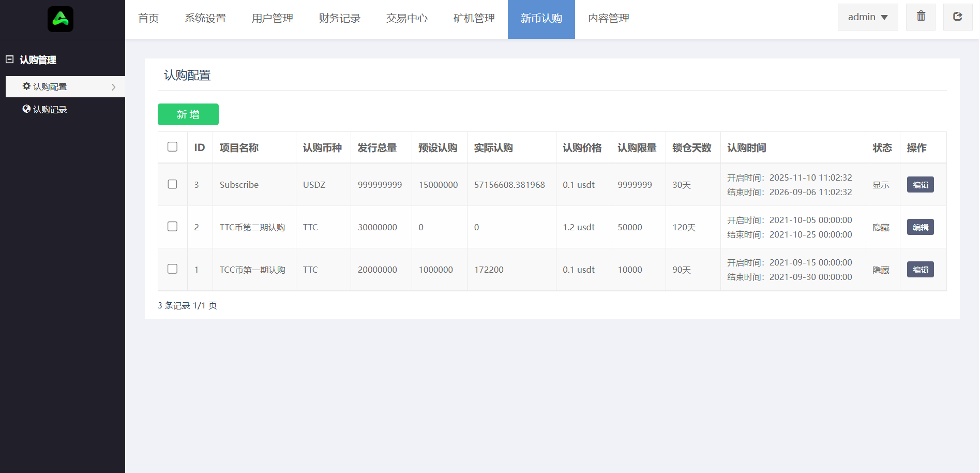Check the box for the Subscribe row

point(172,184)
